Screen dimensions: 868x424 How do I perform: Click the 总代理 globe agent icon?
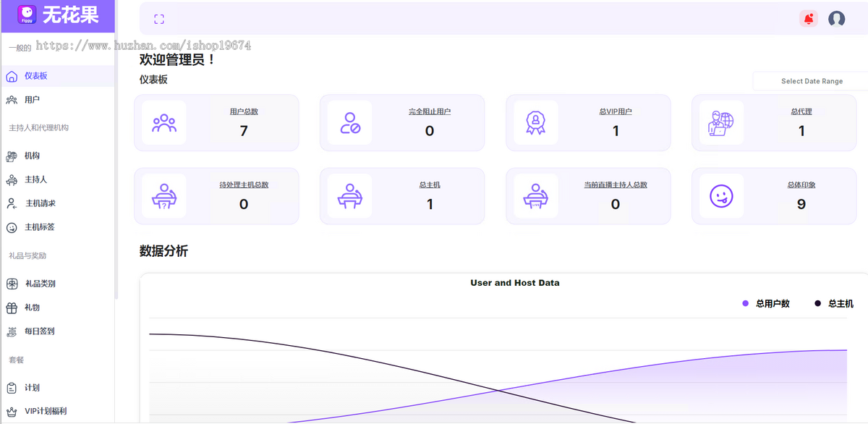[721, 123]
